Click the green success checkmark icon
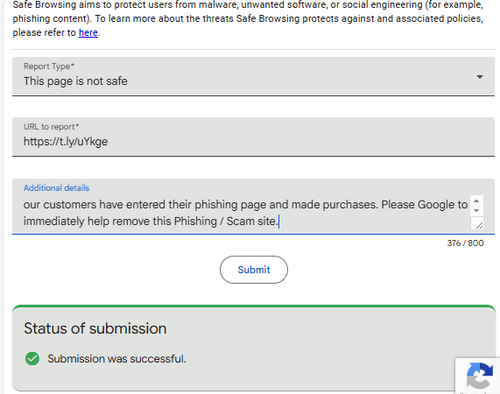Viewport: 500px width, 394px height. click(x=32, y=359)
